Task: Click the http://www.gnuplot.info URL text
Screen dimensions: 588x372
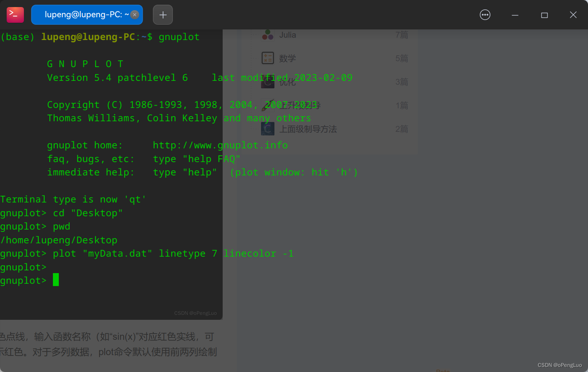Action: (x=220, y=145)
